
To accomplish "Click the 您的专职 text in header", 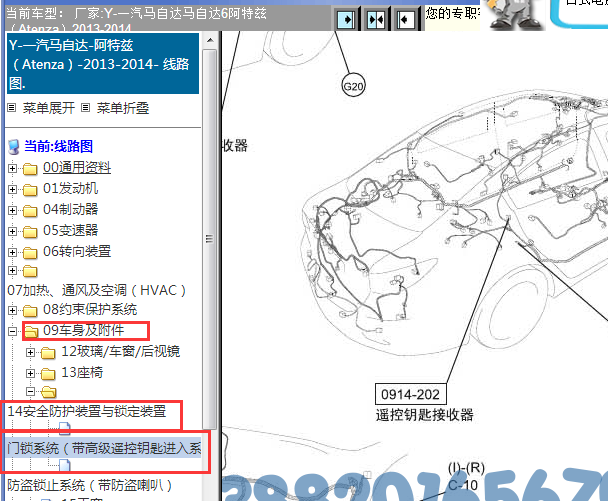I will [452, 14].
